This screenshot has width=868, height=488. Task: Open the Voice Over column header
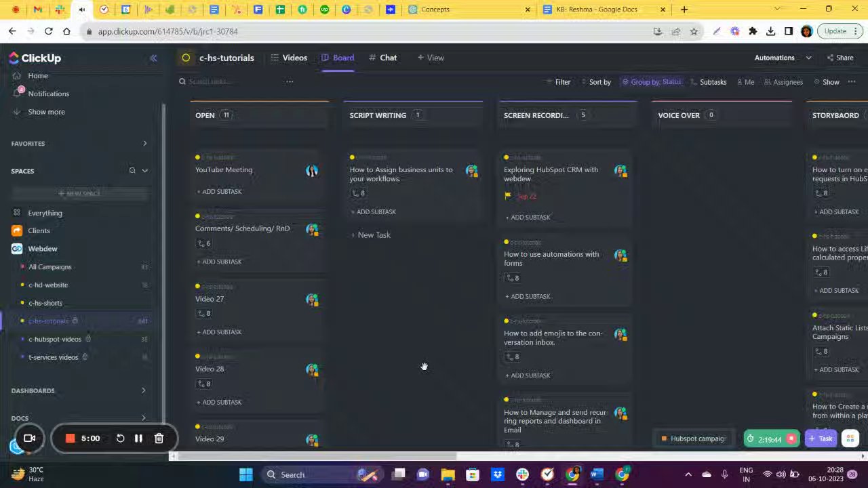[x=679, y=115]
